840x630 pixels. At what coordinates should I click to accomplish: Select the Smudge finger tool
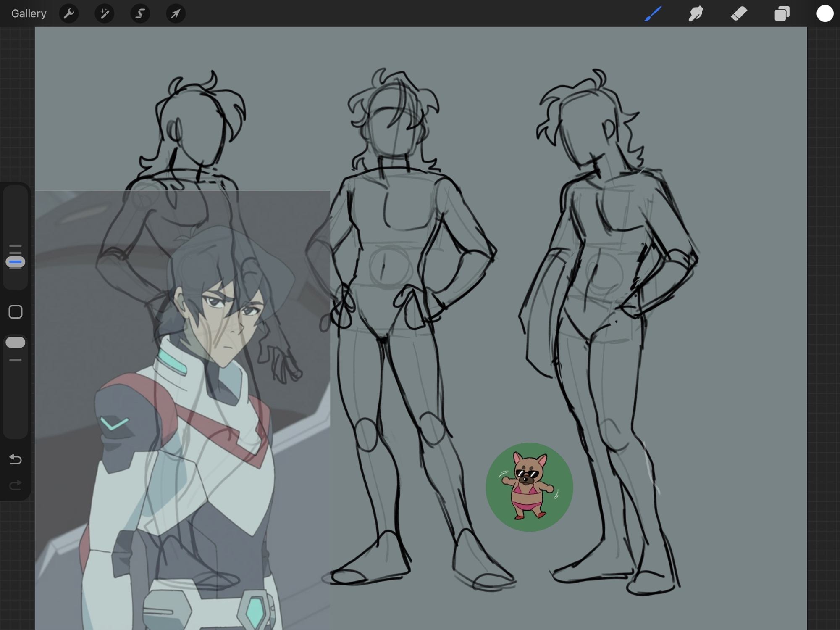(x=696, y=13)
